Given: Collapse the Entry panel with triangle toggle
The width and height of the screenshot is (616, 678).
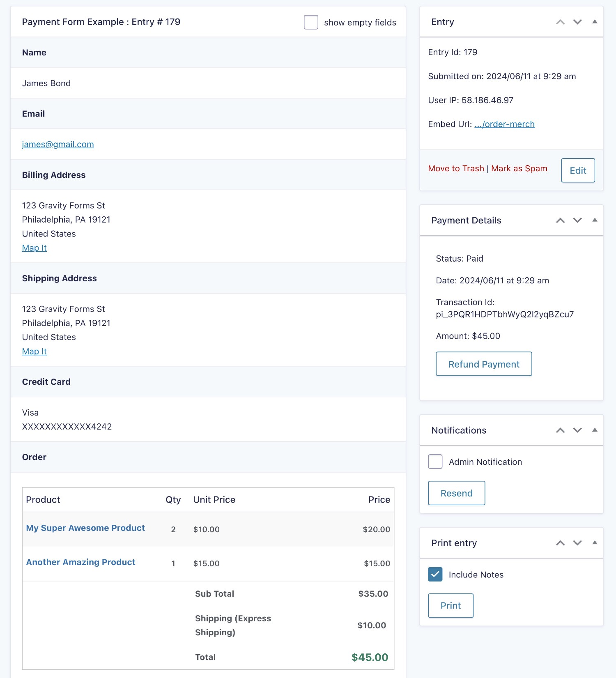Looking at the screenshot, I should coord(595,22).
